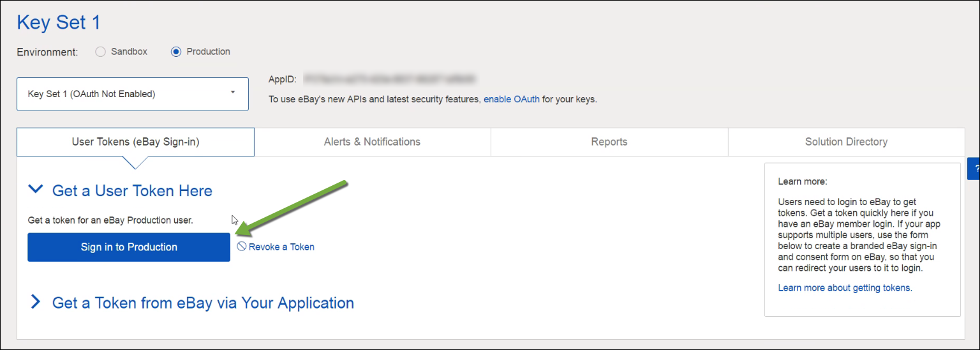Select the Sandbox environment radio button
Screen dimensions: 980x350
[x=100, y=52]
